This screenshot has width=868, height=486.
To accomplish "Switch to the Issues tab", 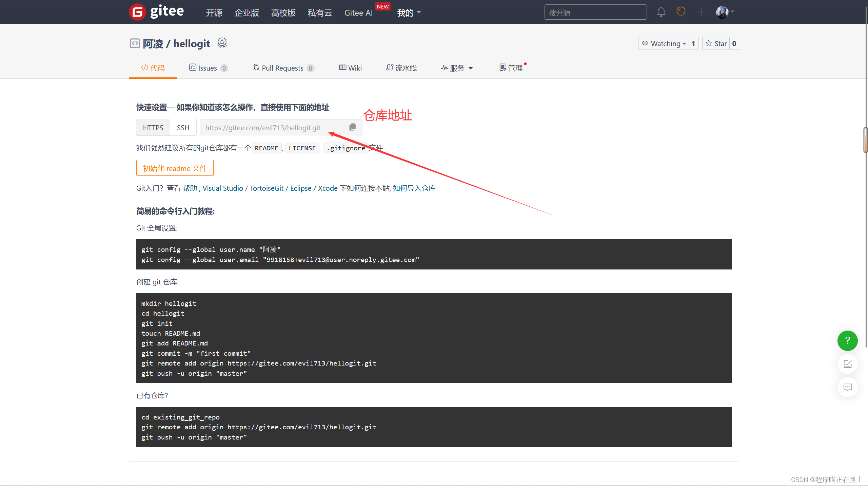I will click(x=208, y=68).
